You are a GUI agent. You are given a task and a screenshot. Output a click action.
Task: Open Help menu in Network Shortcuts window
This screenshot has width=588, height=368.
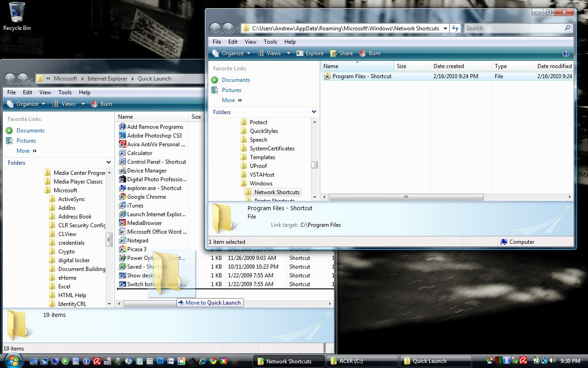pyautogui.click(x=290, y=42)
